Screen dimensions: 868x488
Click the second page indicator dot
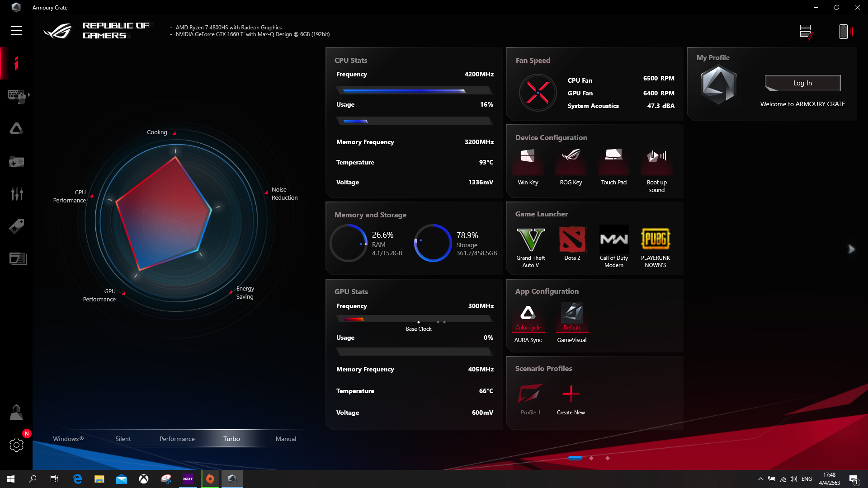(x=591, y=458)
